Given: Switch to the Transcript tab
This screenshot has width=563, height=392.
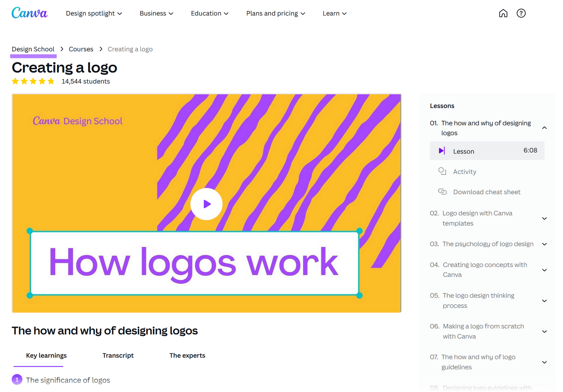Looking at the screenshot, I should pyautogui.click(x=118, y=355).
